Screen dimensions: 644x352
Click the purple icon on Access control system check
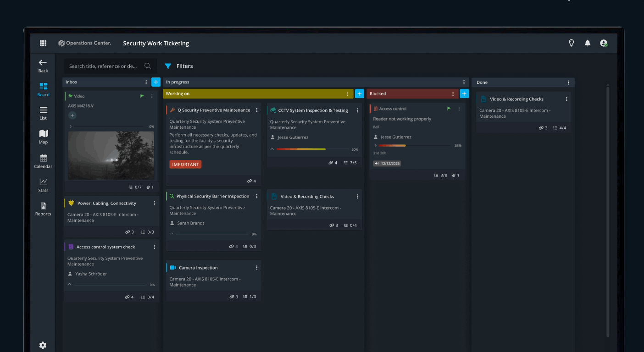(71, 247)
